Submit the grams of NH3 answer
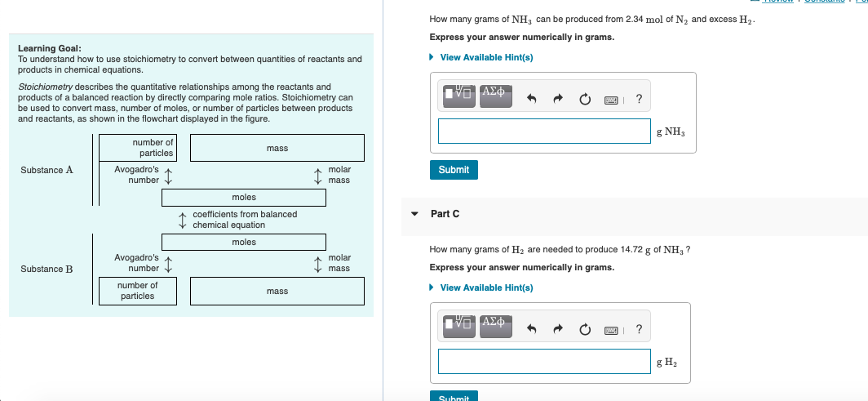This screenshot has height=401, width=868. point(454,170)
